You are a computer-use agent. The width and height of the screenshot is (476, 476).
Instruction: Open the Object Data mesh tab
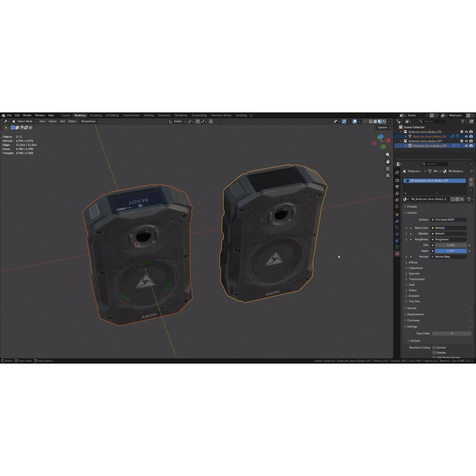[397, 247]
